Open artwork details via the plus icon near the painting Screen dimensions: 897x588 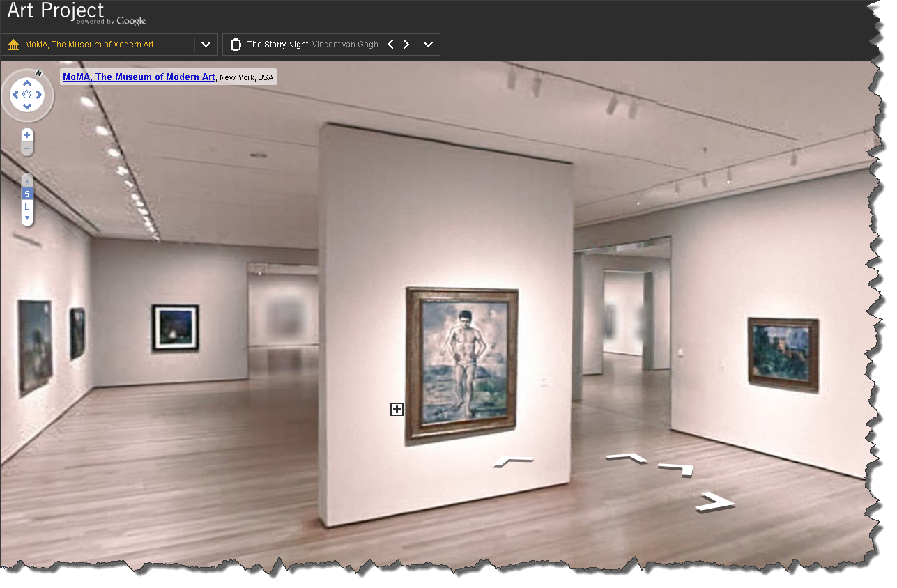coord(397,409)
